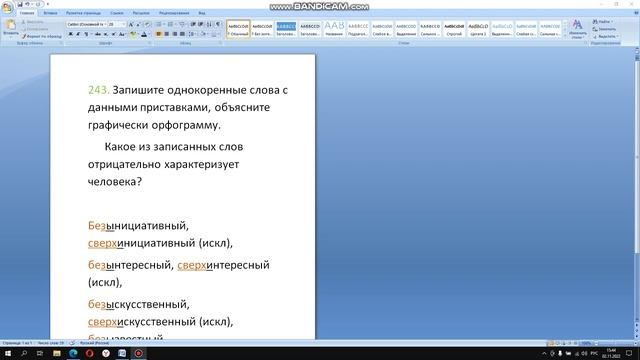Clear formatting with the eraser icon

coord(147,24)
